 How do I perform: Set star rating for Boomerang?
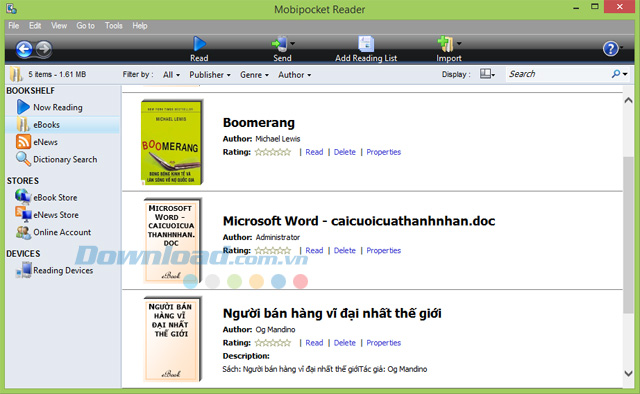point(273,152)
